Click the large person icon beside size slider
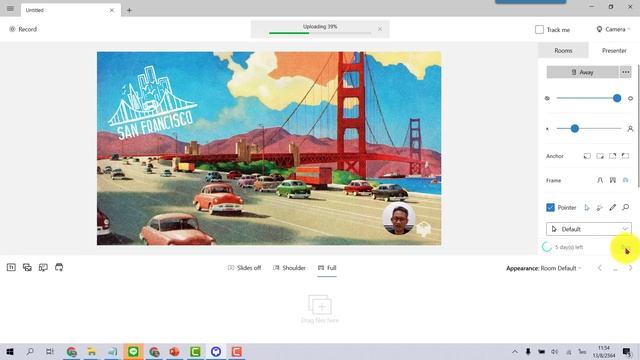Screen dimensions: 640x360 tap(630, 129)
